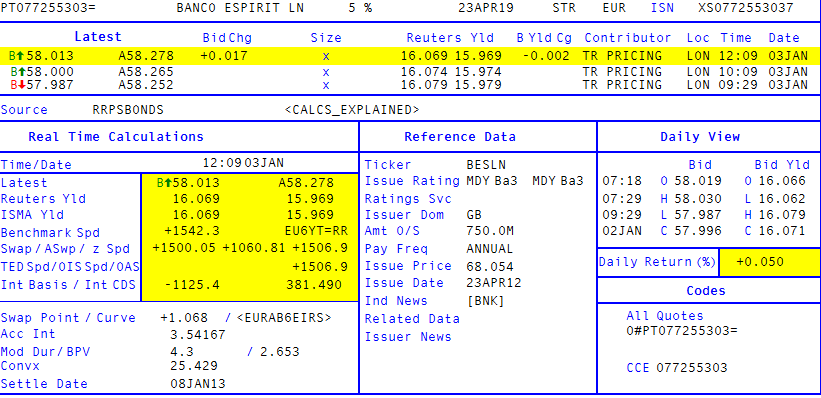Click the Benchmark Spd value +1542.3
The height and width of the screenshot is (398, 821).
pos(192,231)
